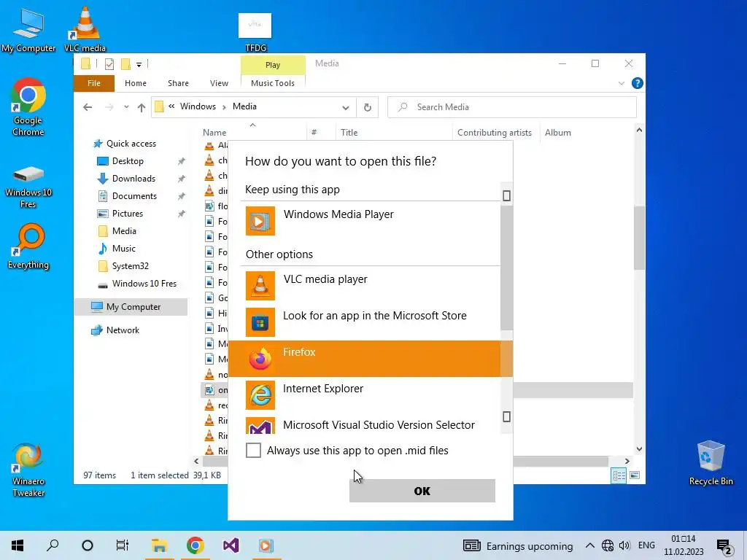Image resolution: width=747 pixels, height=560 pixels.
Task: Open Downloads in navigation pane
Action: (133, 179)
